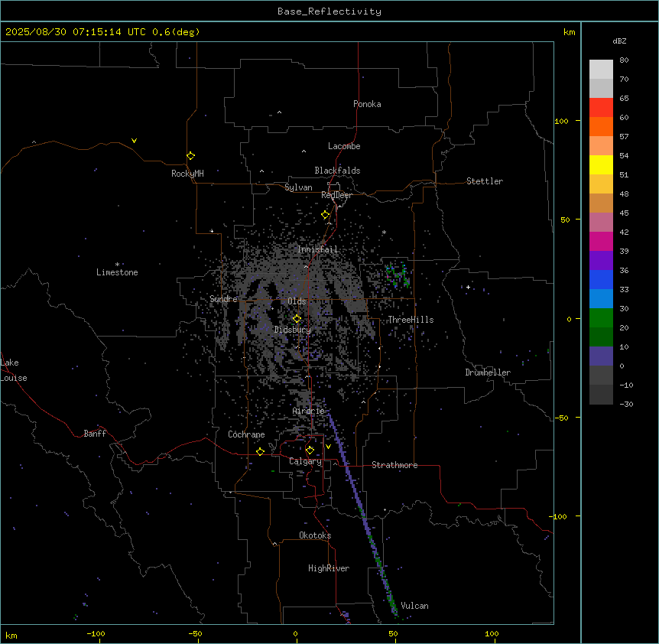
Task: Pick the orange 60 dBZ legend color
Action: pyautogui.click(x=601, y=126)
